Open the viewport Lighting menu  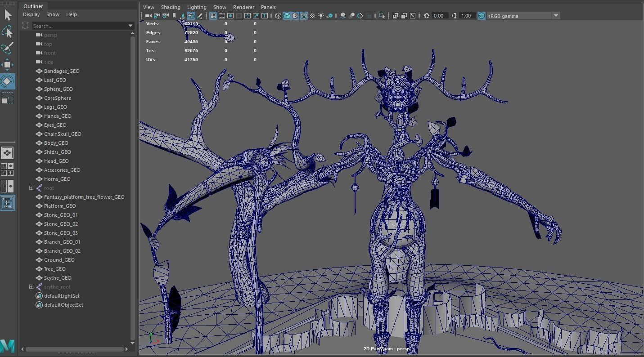tap(197, 7)
